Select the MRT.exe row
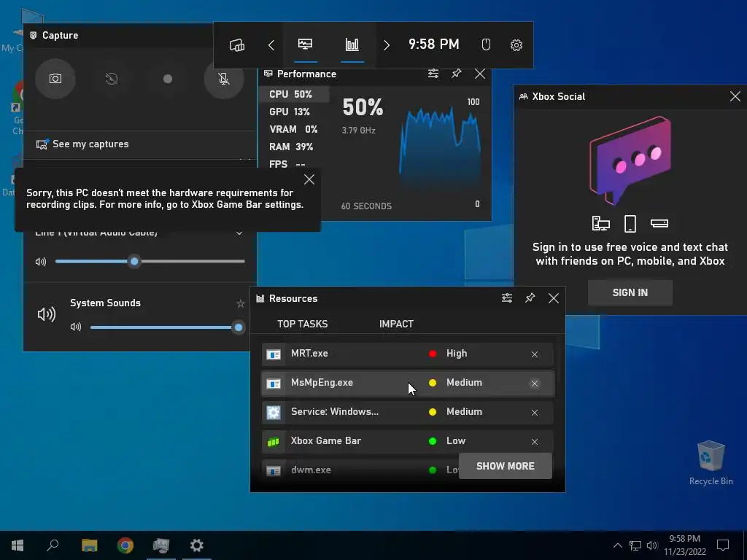 [408, 354]
